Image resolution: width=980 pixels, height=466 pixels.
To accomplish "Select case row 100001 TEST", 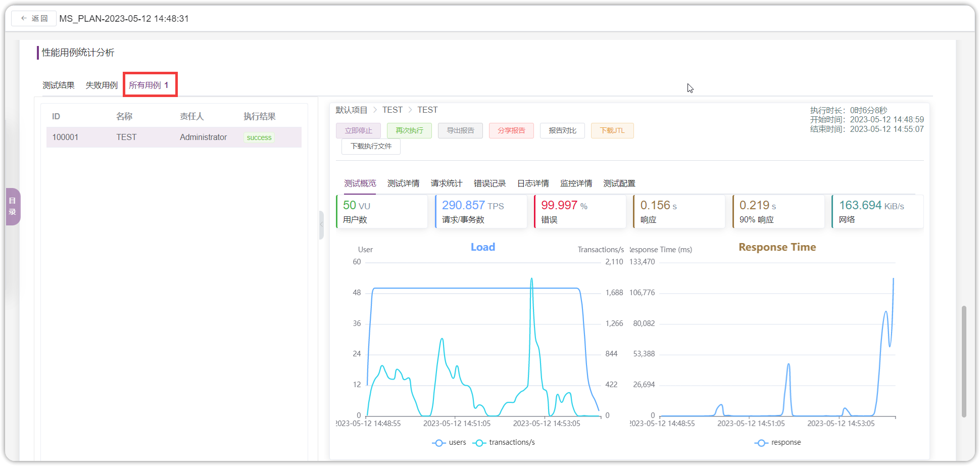I will 174,137.
